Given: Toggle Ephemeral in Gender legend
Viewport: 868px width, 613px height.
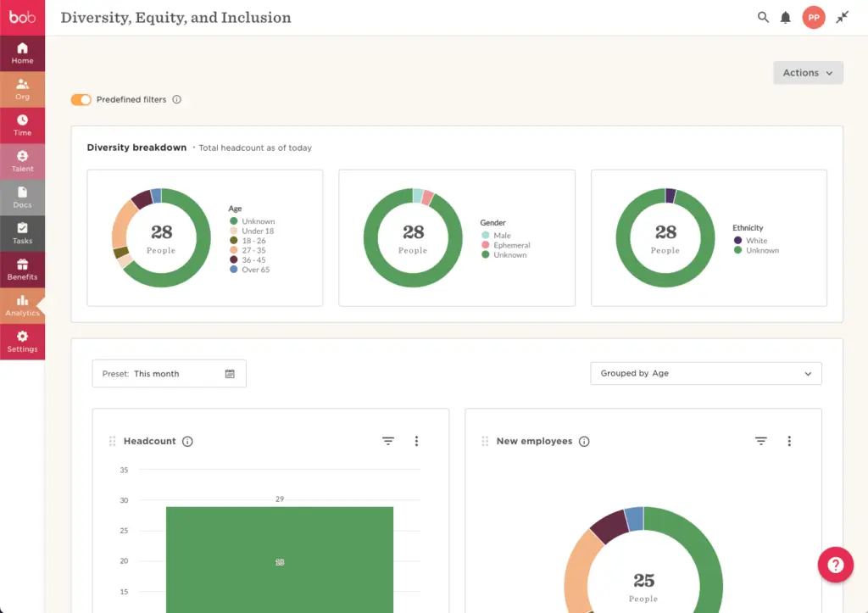Looking at the screenshot, I should coord(505,245).
